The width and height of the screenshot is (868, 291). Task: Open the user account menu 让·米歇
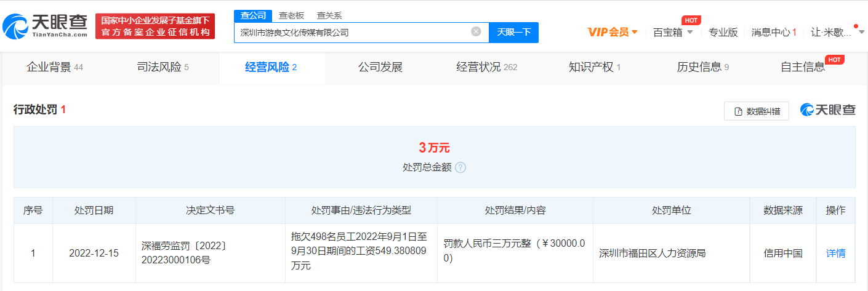pos(830,32)
